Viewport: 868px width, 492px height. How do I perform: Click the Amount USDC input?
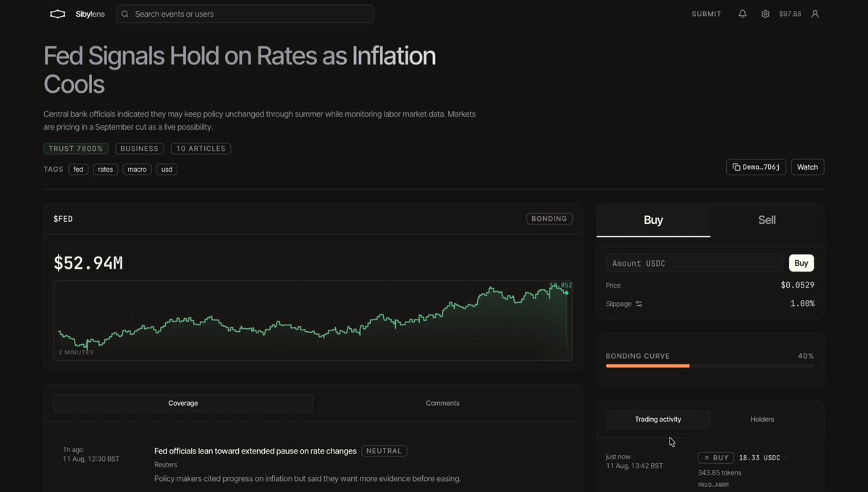click(695, 263)
